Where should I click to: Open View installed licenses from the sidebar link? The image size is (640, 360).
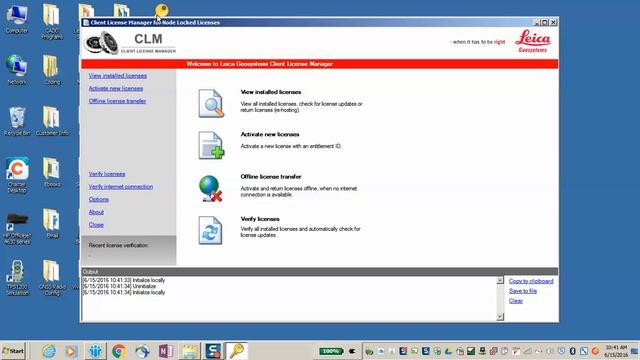(x=118, y=76)
